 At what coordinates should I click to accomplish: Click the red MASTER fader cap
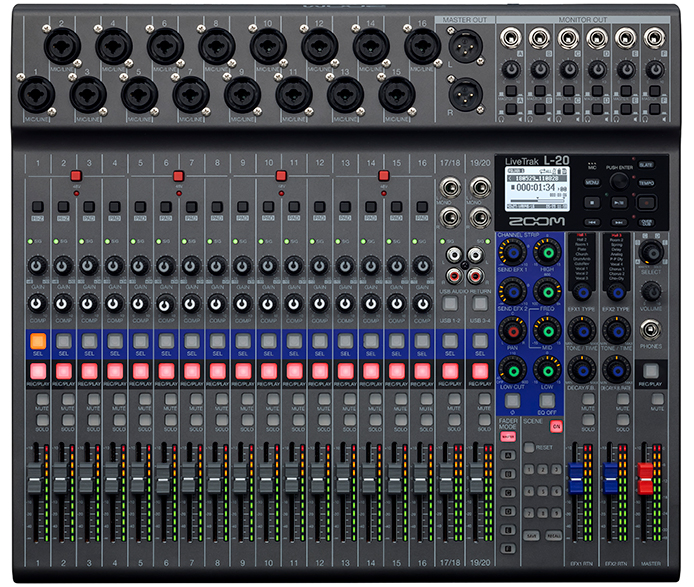point(645,479)
